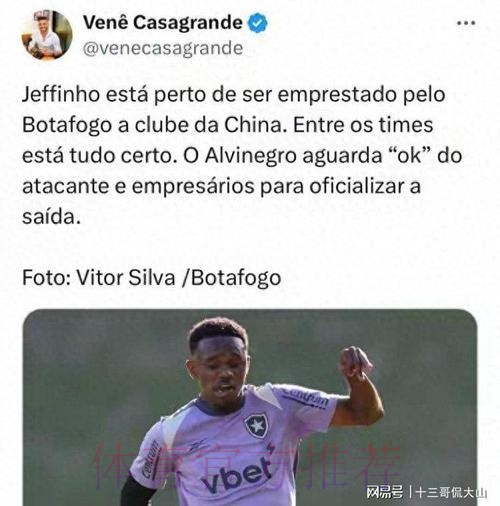Click the blue verified badge
This screenshot has width=500, height=506.
pyautogui.click(x=257, y=23)
